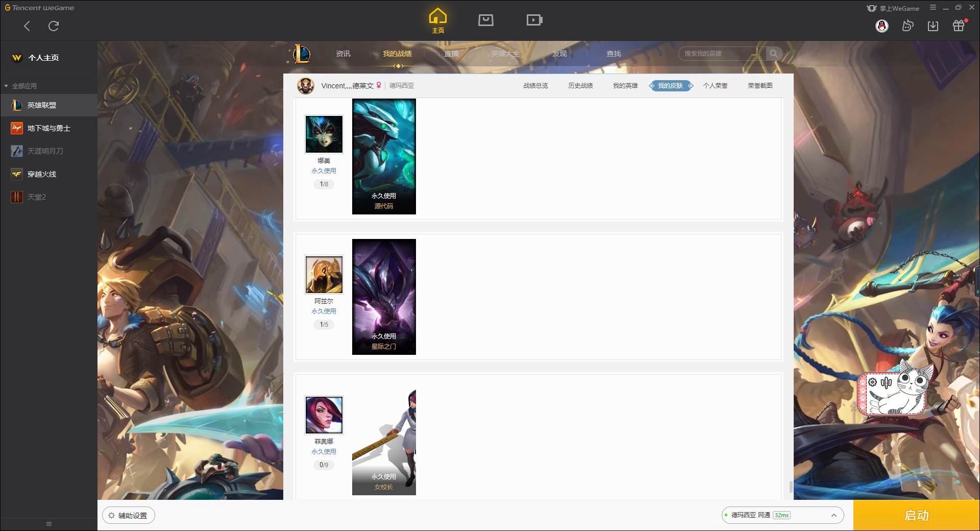This screenshot has width=980, height=531.
Task: Focus the 搜索我的英雄 search field
Action: click(722, 54)
